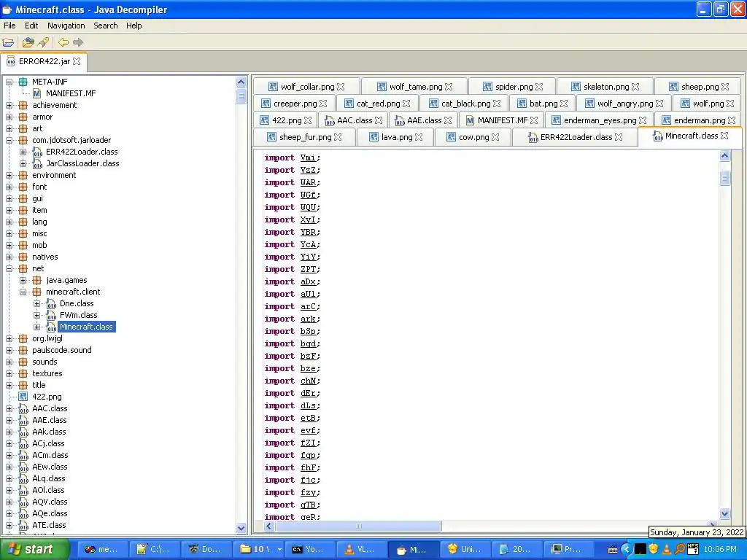The width and height of the screenshot is (747, 560).
Task: Click the mob package icon
Action: (x=23, y=245)
